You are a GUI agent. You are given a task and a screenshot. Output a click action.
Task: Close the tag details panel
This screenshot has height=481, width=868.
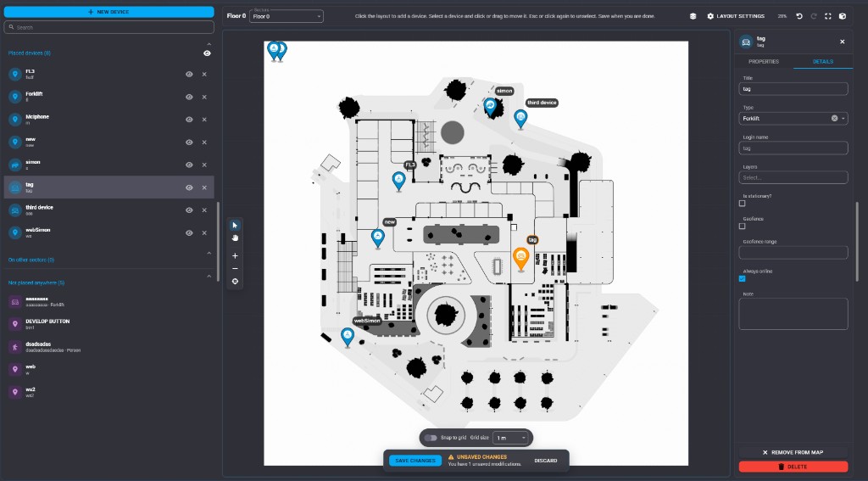pyautogui.click(x=843, y=42)
